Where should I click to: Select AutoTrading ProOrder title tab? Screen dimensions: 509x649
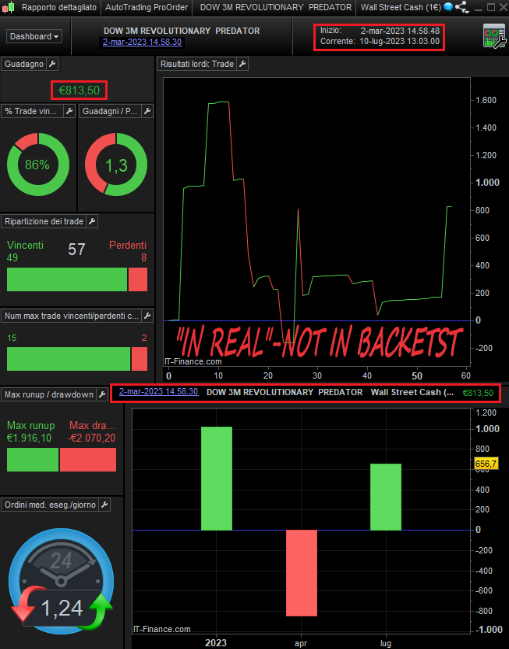[x=146, y=7]
